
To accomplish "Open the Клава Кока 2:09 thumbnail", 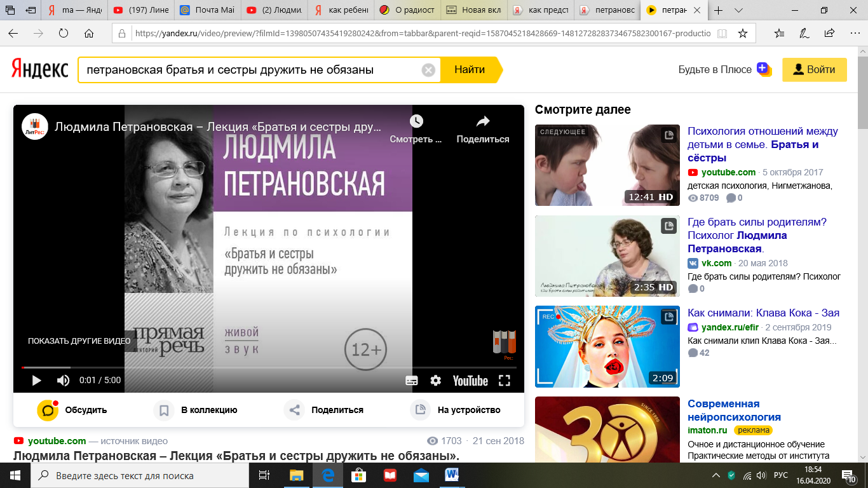I will [x=607, y=347].
